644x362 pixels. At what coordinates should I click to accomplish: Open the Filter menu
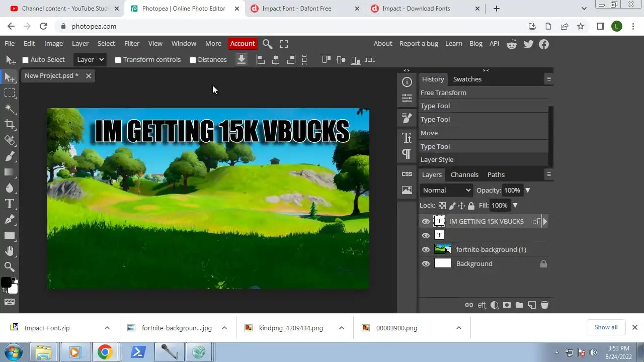132,44
